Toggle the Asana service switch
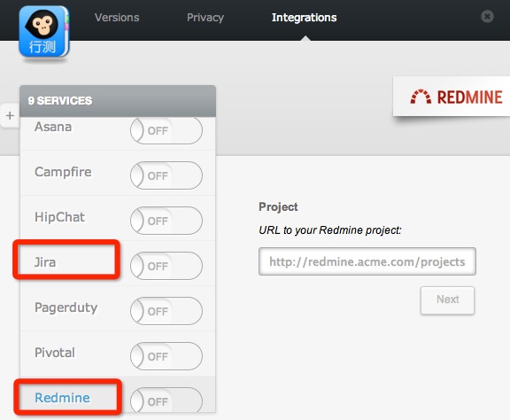 pyautogui.click(x=166, y=130)
